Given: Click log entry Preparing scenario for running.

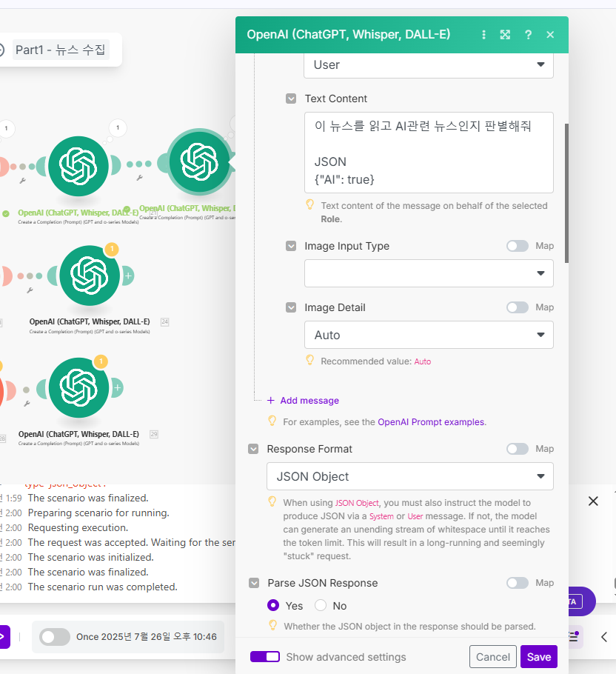Looking at the screenshot, I should (x=98, y=513).
